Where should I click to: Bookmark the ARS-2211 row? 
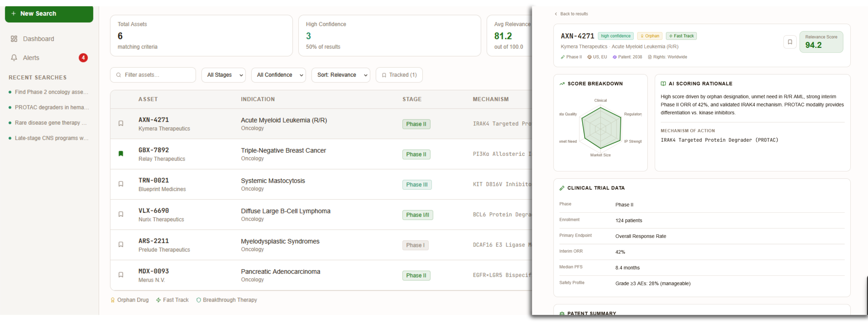(121, 245)
